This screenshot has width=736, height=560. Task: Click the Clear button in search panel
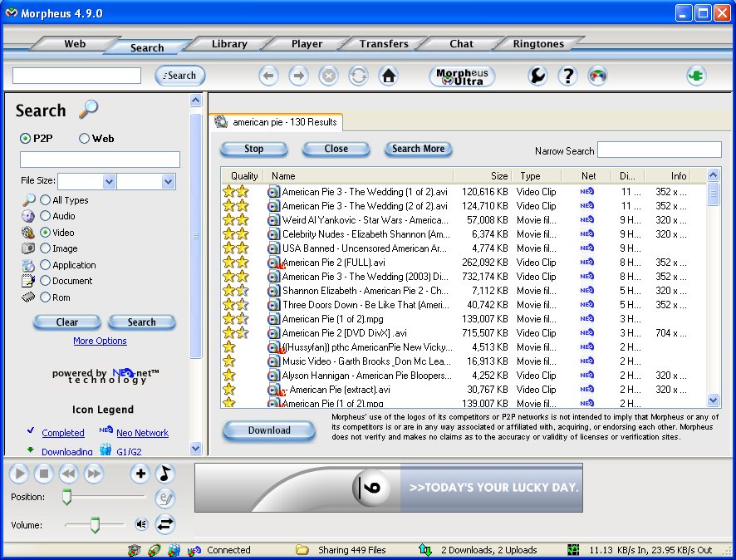point(67,322)
